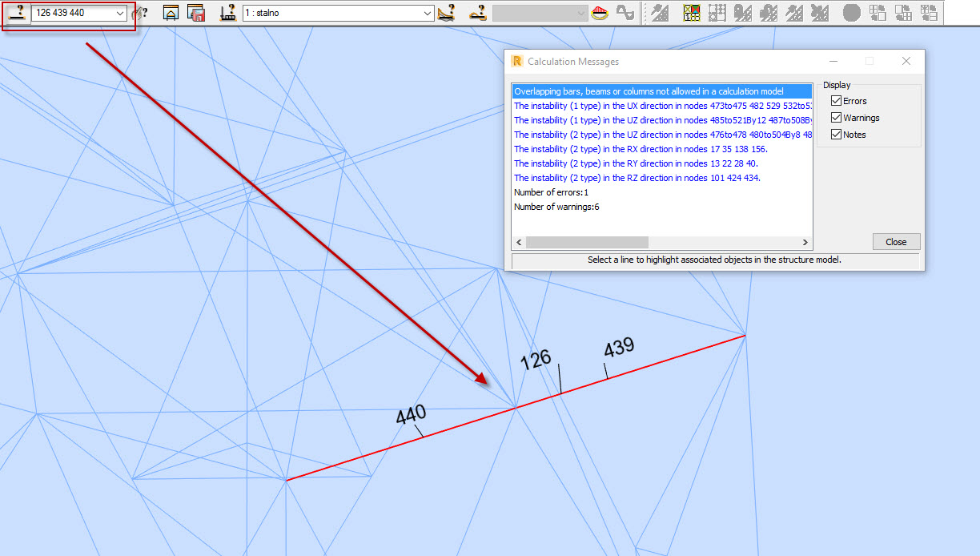Uncheck the Notes display option

tap(836, 135)
